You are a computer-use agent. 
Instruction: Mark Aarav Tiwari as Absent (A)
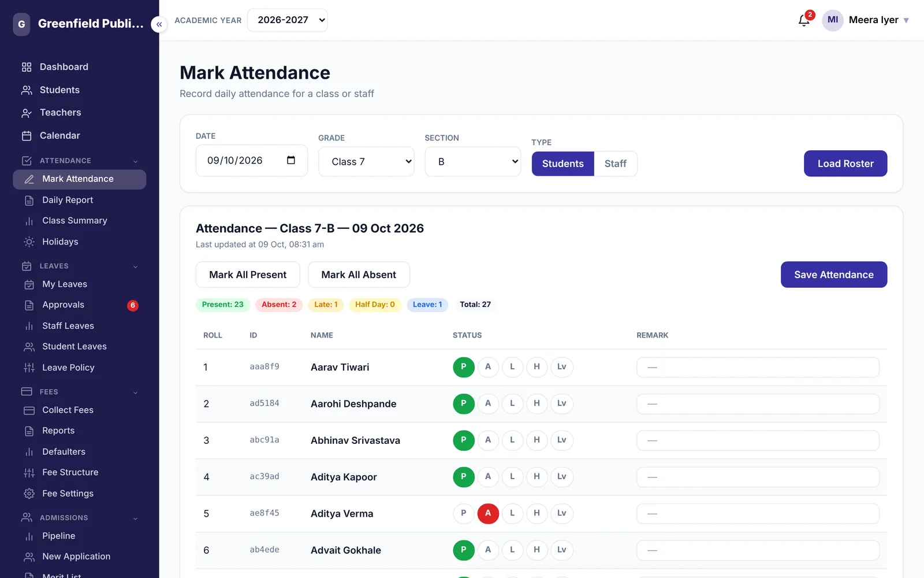coord(488,367)
